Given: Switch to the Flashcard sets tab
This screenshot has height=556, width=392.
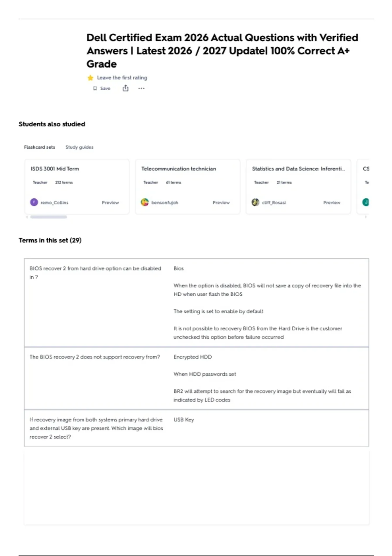Looking at the screenshot, I should coord(40,147).
